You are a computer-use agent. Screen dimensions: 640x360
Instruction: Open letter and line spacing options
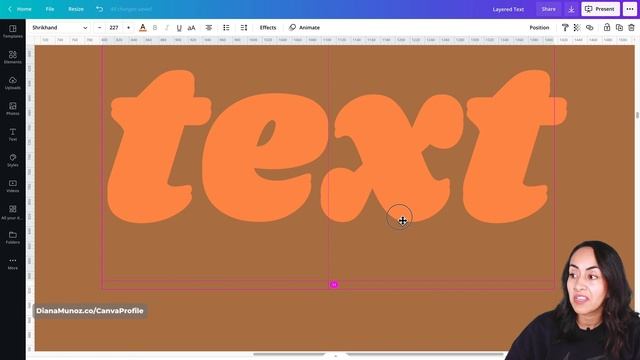pyautogui.click(x=244, y=28)
